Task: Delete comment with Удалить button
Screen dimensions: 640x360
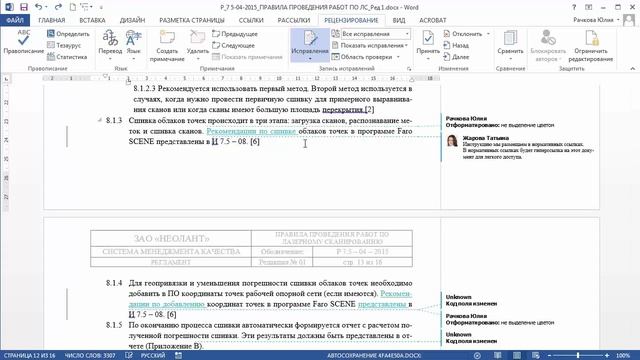Action: [x=198, y=46]
